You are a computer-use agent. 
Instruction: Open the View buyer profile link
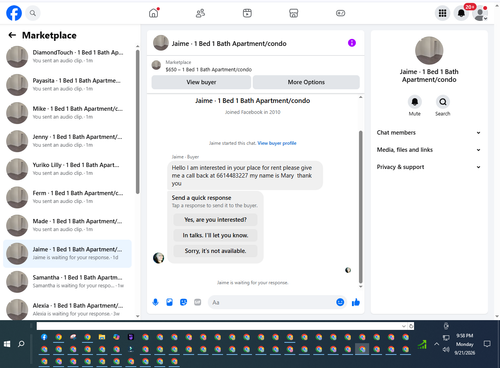coord(277,143)
